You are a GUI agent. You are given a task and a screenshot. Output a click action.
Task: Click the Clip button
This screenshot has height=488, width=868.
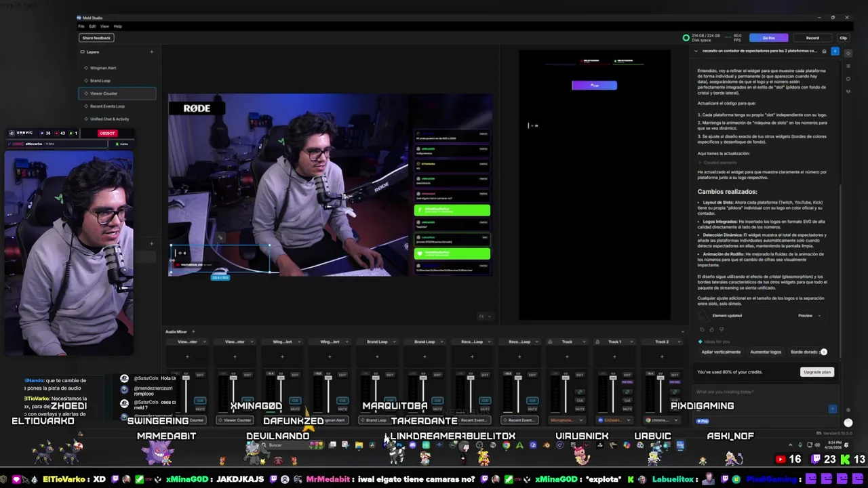(x=843, y=38)
